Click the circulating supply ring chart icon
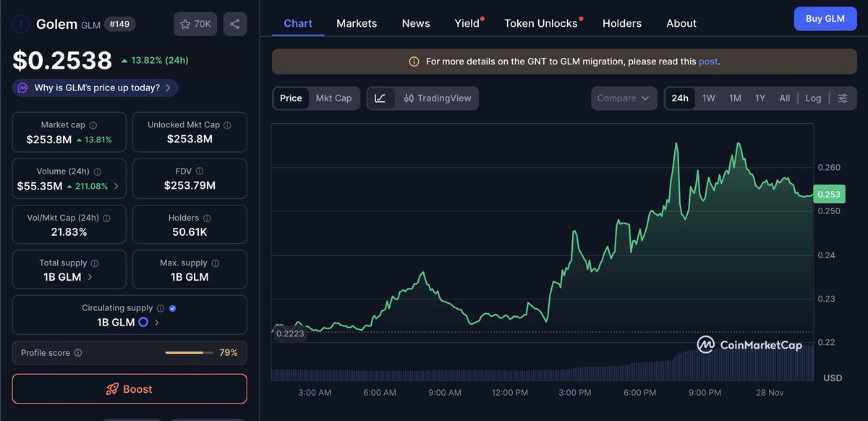868x421 pixels. (143, 322)
